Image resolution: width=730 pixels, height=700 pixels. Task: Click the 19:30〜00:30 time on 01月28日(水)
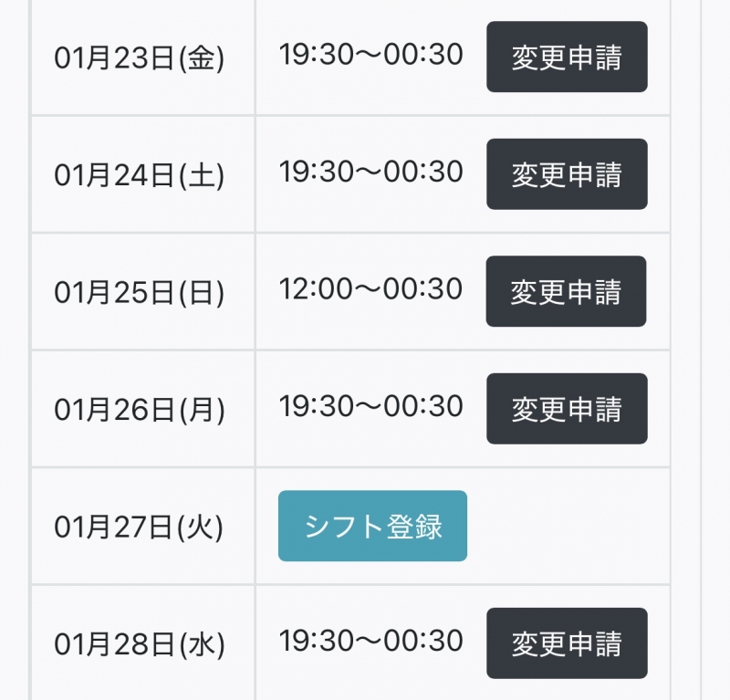370,641
